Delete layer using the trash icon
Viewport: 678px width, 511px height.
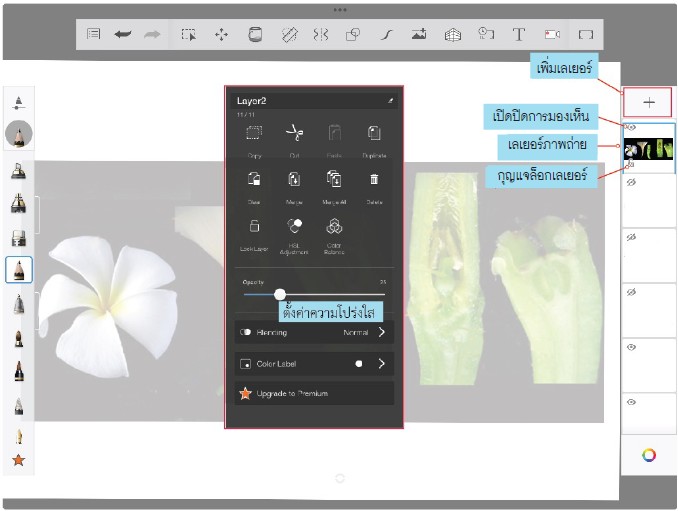pos(374,179)
